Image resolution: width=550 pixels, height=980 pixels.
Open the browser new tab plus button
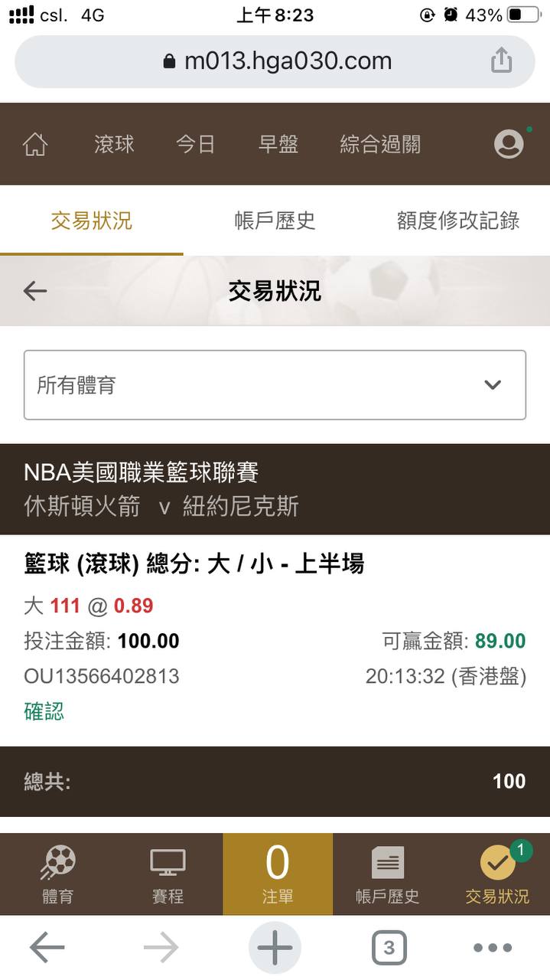pos(275,949)
